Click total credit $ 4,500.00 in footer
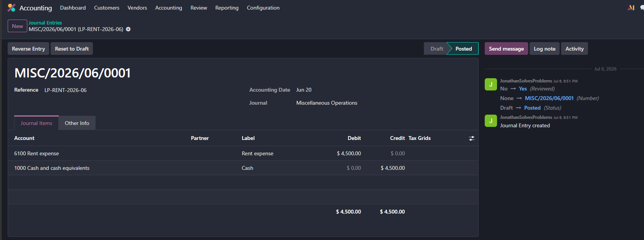Viewport: 644px width, 240px height. click(392, 212)
